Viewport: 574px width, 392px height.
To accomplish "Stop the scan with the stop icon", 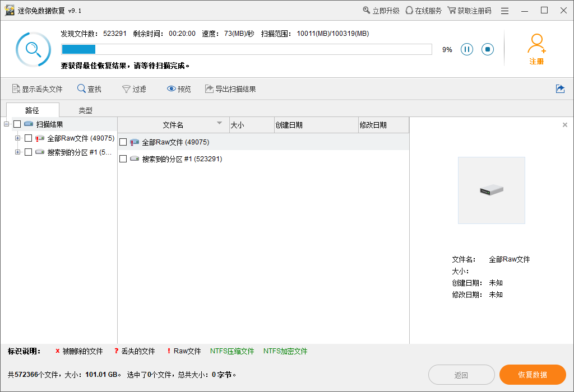I will [x=488, y=49].
